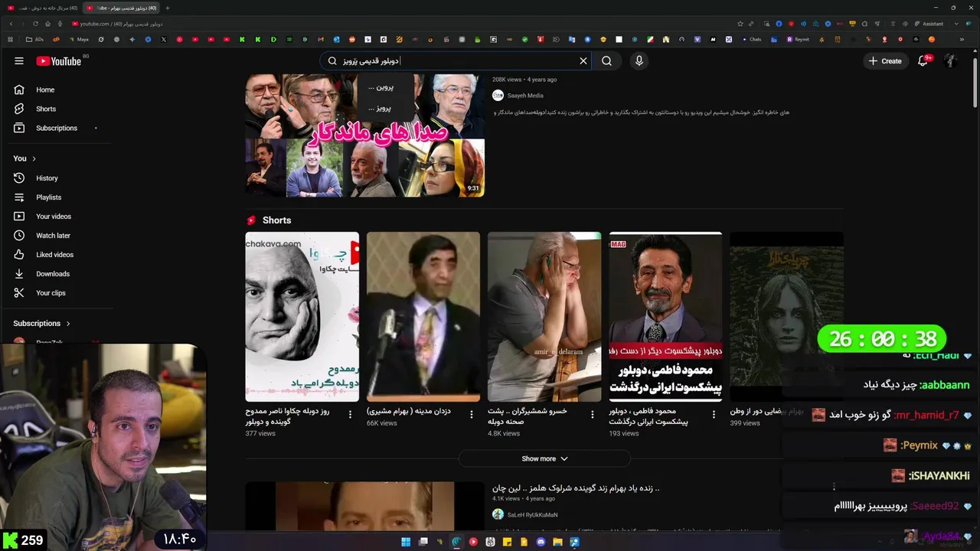The height and width of the screenshot is (551, 980).
Task: Open the SaLeH RyUkKuMaN channel link
Action: [532, 515]
